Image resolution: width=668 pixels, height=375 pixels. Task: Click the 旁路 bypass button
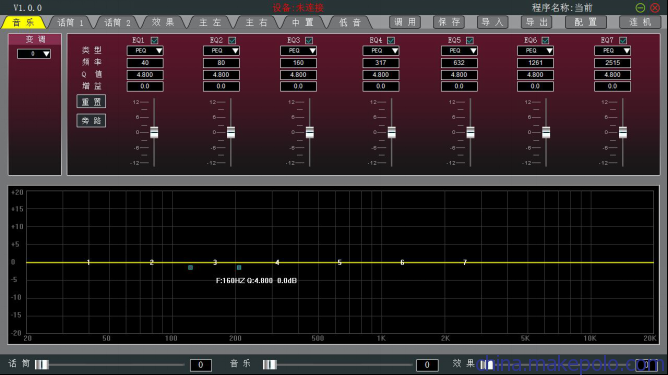91,121
